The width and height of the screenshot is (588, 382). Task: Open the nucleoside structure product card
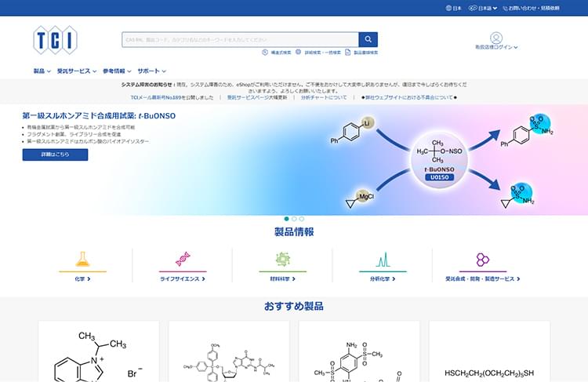click(x=229, y=351)
